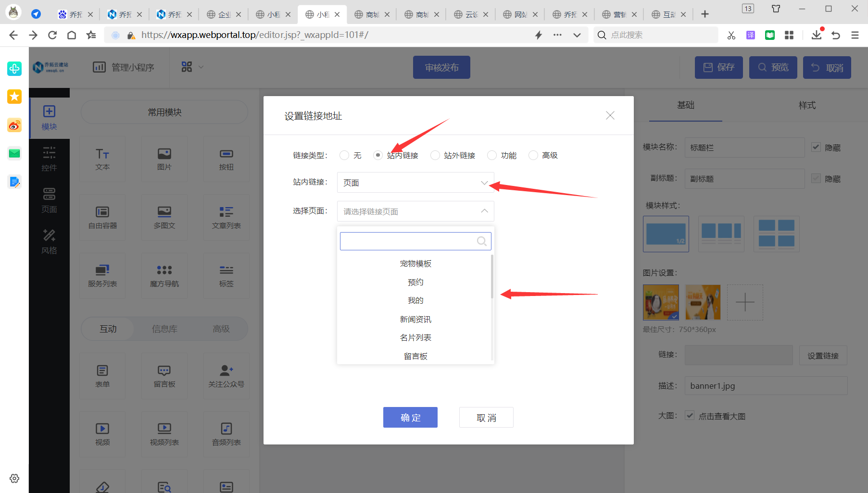This screenshot has width=868, height=493.
Task: Open the 风格 sidebar panel
Action: tap(49, 242)
